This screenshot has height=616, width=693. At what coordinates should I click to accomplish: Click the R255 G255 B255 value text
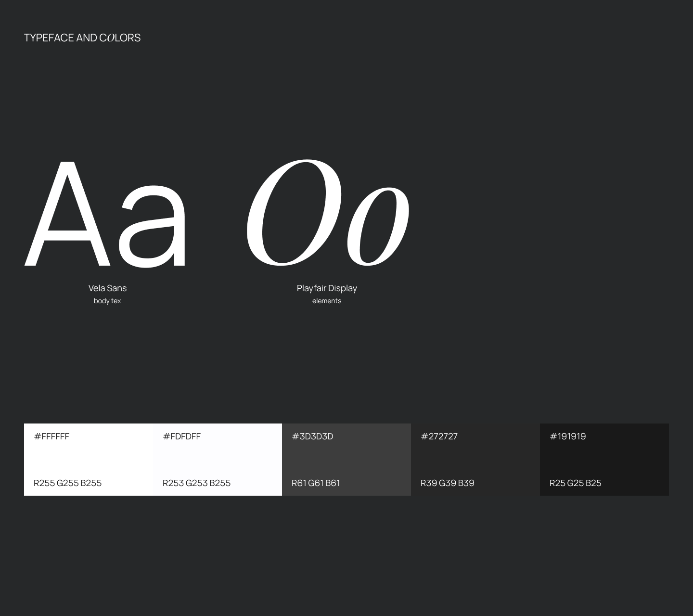tap(67, 483)
